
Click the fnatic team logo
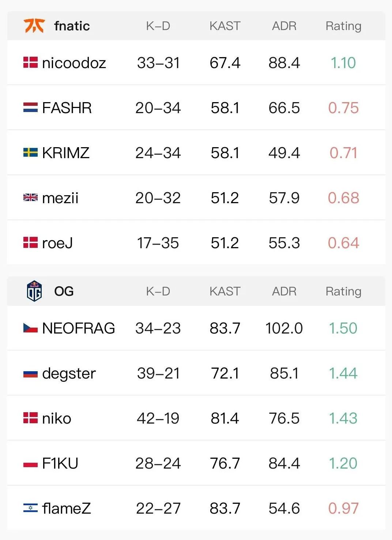(34, 26)
